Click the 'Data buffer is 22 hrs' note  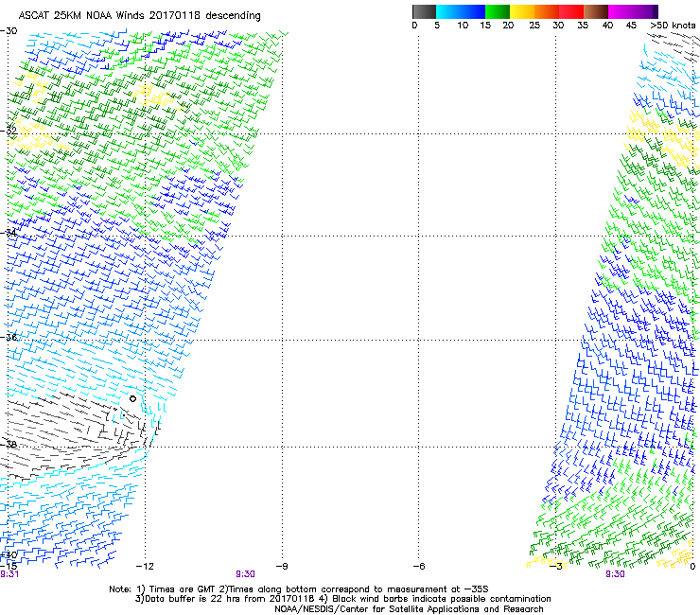click(342, 599)
